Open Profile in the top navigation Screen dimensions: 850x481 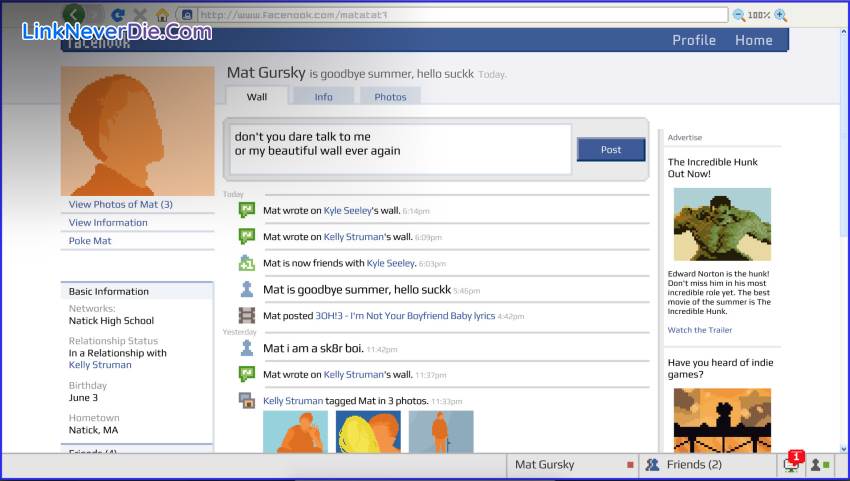[693, 40]
